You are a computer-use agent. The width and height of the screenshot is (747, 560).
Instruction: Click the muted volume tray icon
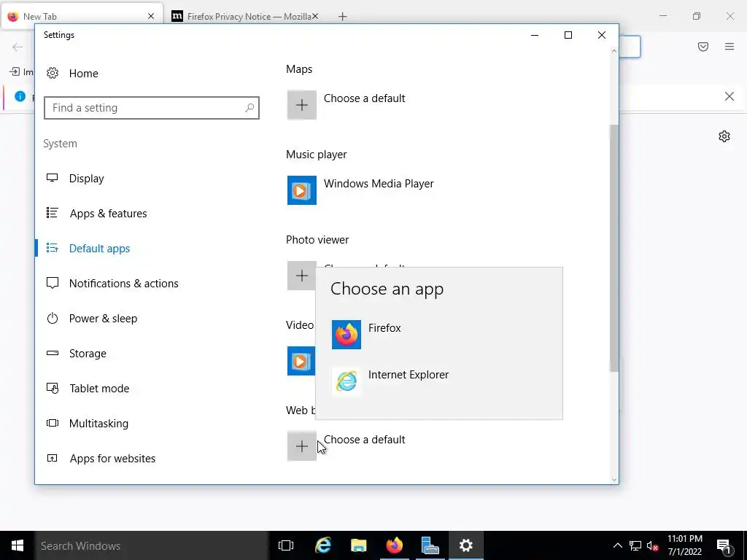point(653,545)
